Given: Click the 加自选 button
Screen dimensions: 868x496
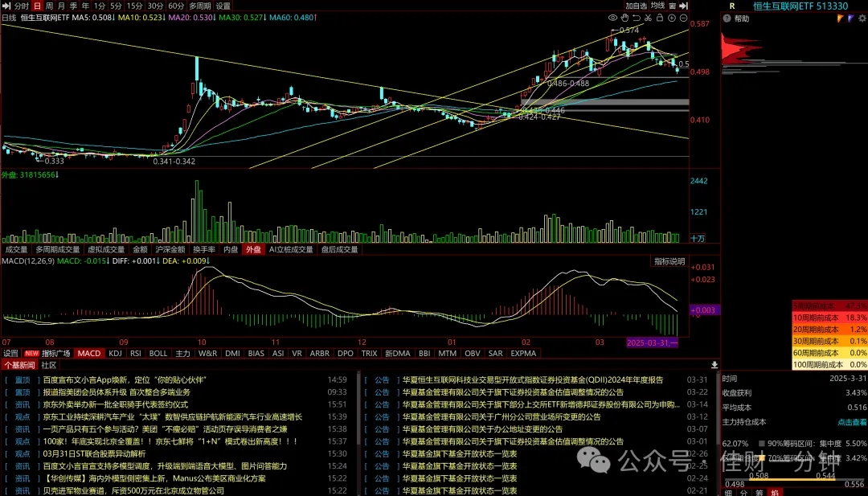Looking at the screenshot, I should (x=636, y=6).
